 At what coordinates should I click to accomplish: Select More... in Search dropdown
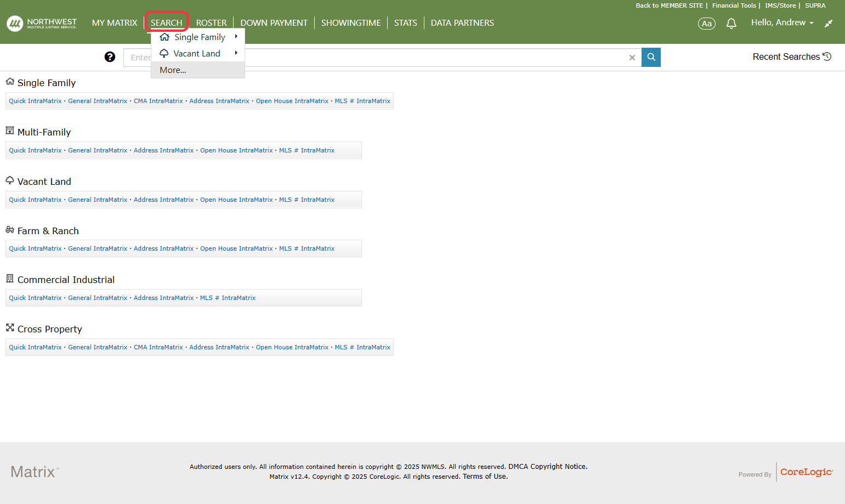198,70
